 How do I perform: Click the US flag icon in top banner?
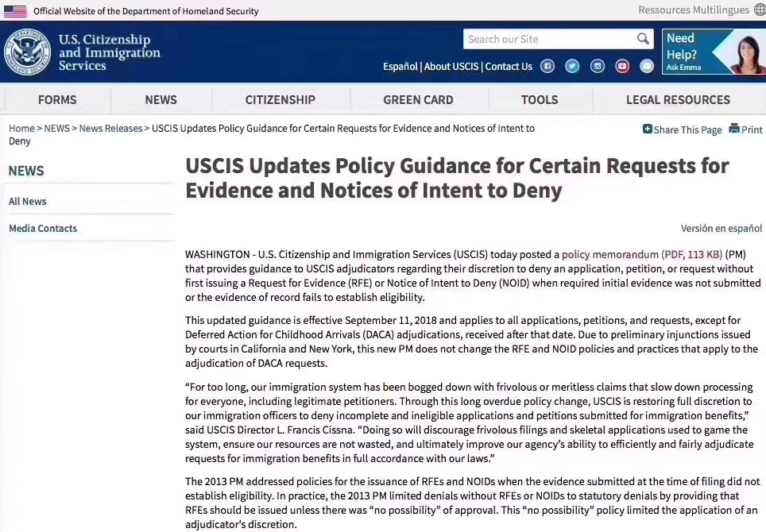(15, 11)
